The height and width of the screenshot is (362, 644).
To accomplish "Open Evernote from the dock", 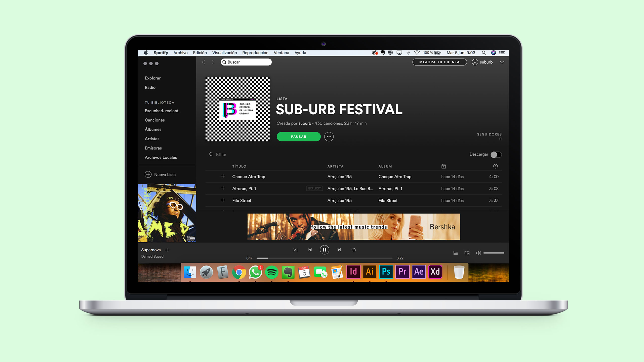I will pyautogui.click(x=288, y=272).
